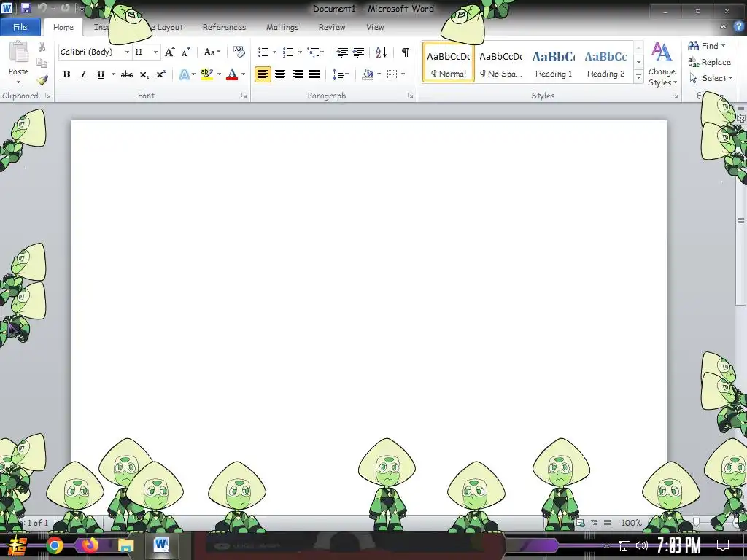The image size is (747, 560).
Task: Open File Explorer from taskbar
Action: click(125, 545)
